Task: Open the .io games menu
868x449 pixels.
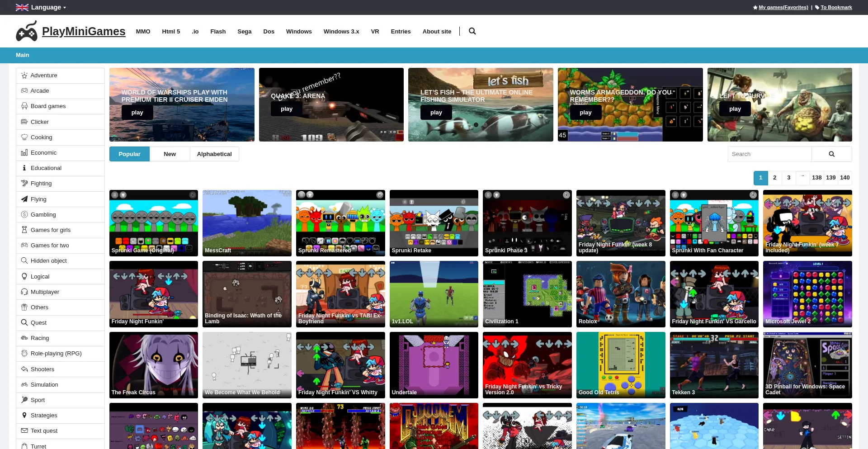Action: pyautogui.click(x=195, y=31)
